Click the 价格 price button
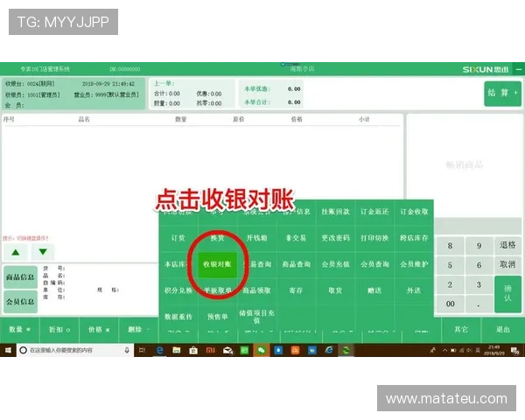Image resolution: width=525 pixels, height=420 pixels. pos(99,330)
